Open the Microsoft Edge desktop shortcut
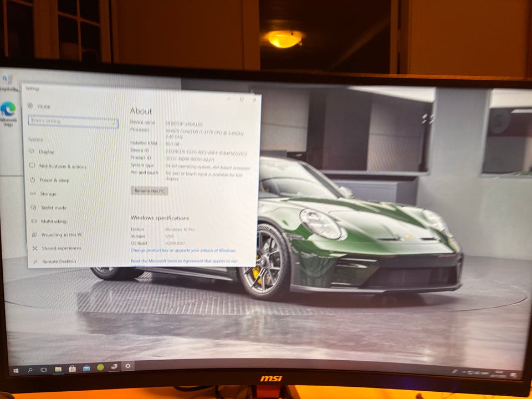This screenshot has width=532, height=399. coord(8,114)
